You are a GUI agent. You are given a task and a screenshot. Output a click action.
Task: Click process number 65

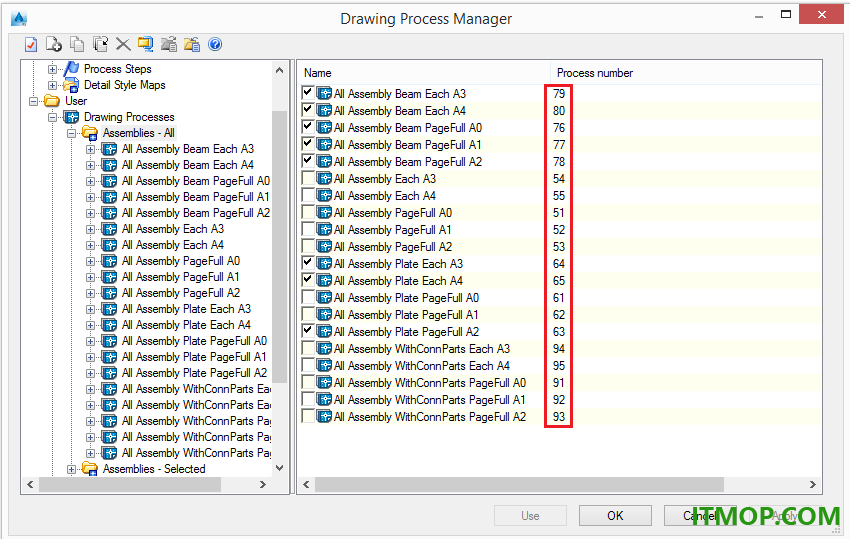tap(559, 281)
